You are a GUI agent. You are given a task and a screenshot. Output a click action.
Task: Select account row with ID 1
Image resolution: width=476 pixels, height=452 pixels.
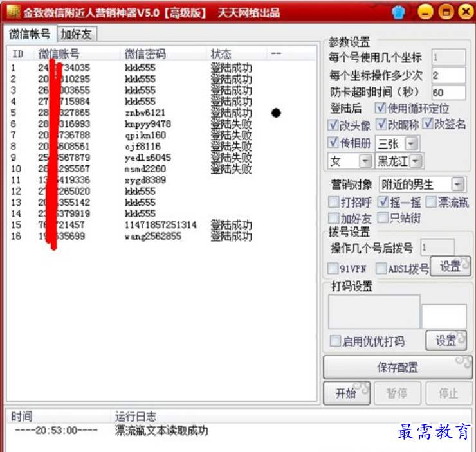[161, 68]
